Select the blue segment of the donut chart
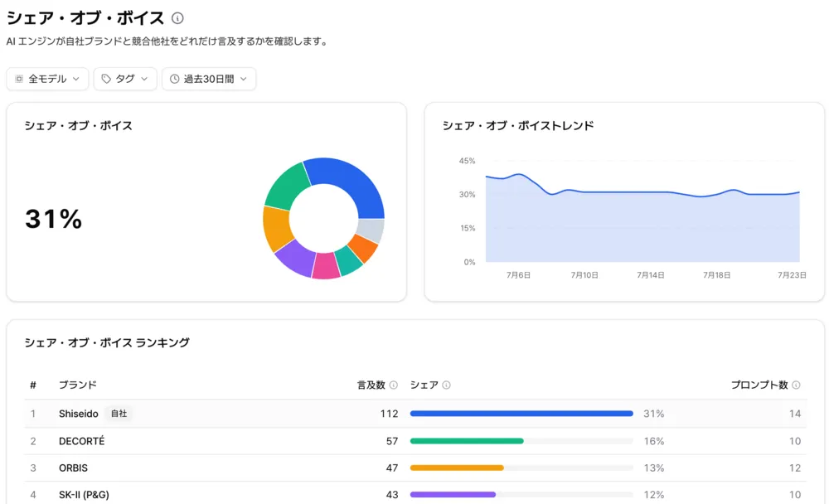Image resolution: width=829 pixels, height=504 pixels. click(351, 180)
